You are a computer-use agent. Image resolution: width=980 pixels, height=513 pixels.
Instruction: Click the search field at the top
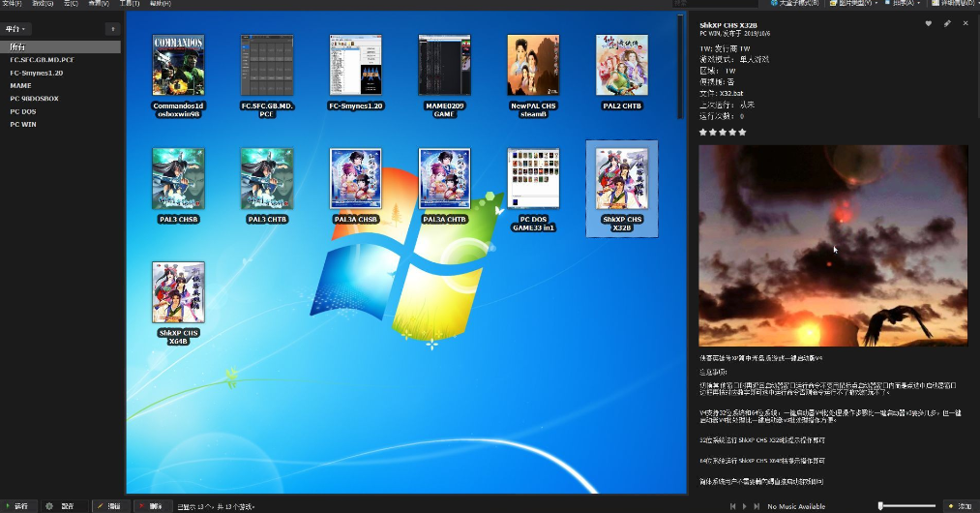point(715,3)
